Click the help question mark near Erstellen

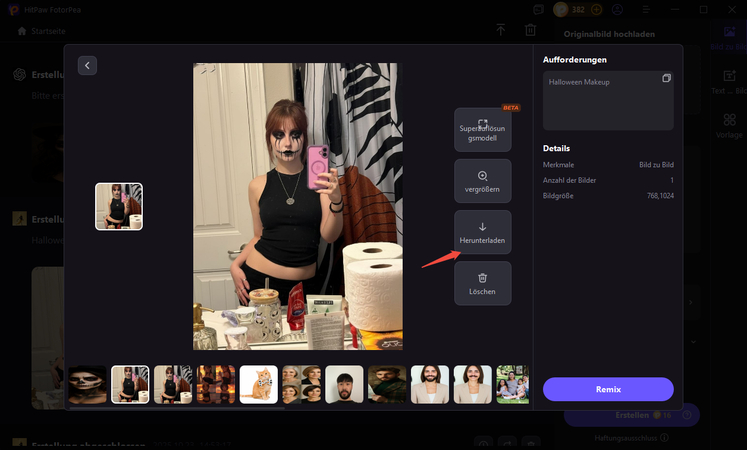[x=687, y=415]
